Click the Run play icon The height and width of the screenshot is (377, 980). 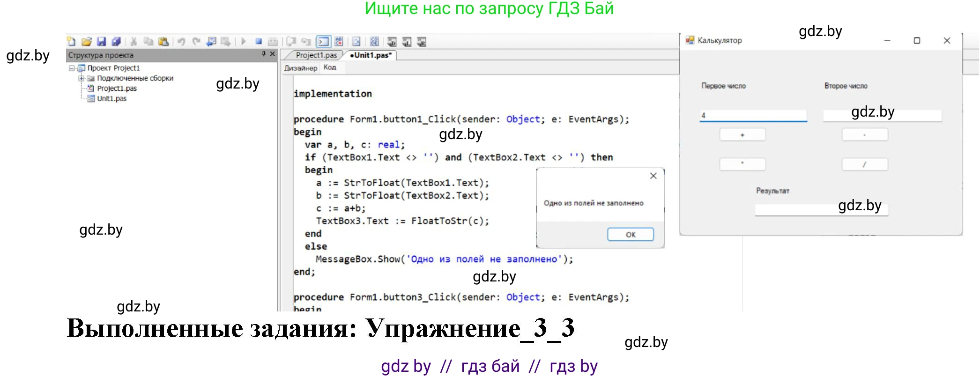click(244, 42)
